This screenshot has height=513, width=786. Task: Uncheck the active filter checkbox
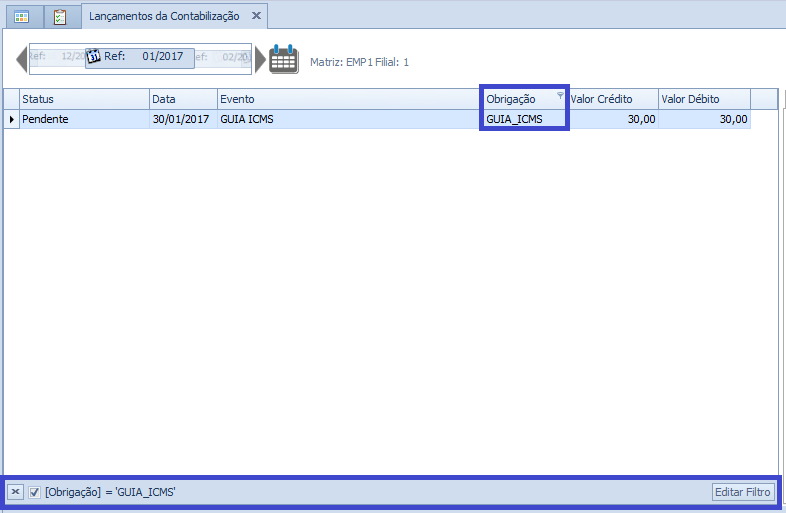(x=34, y=492)
